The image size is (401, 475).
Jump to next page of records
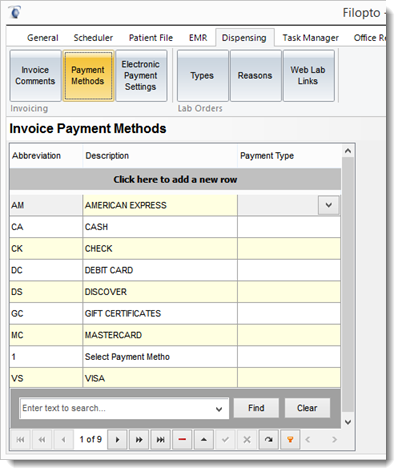(139, 440)
